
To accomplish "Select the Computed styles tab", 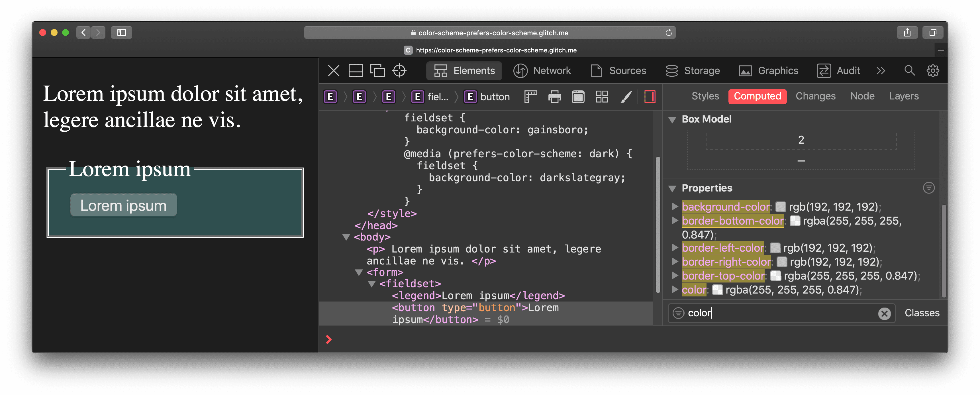I will coord(758,96).
